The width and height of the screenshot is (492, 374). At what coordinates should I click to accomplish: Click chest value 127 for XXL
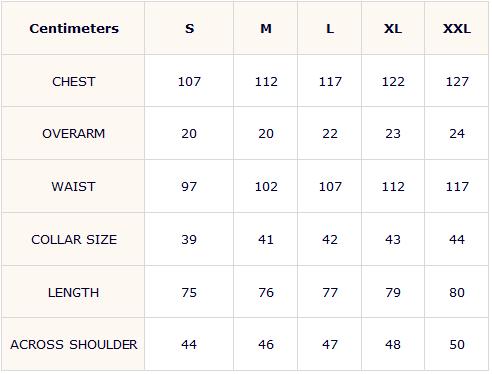coord(457,82)
